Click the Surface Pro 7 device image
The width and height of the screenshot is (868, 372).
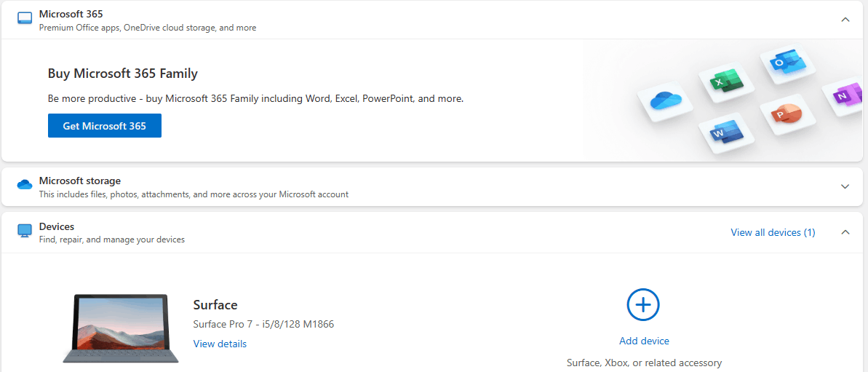pos(120,328)
